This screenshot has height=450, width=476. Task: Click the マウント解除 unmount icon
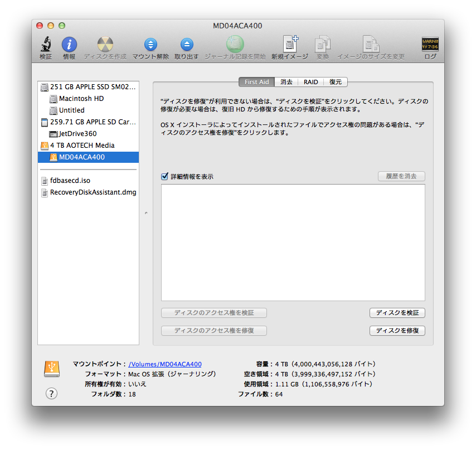[150, 45]
